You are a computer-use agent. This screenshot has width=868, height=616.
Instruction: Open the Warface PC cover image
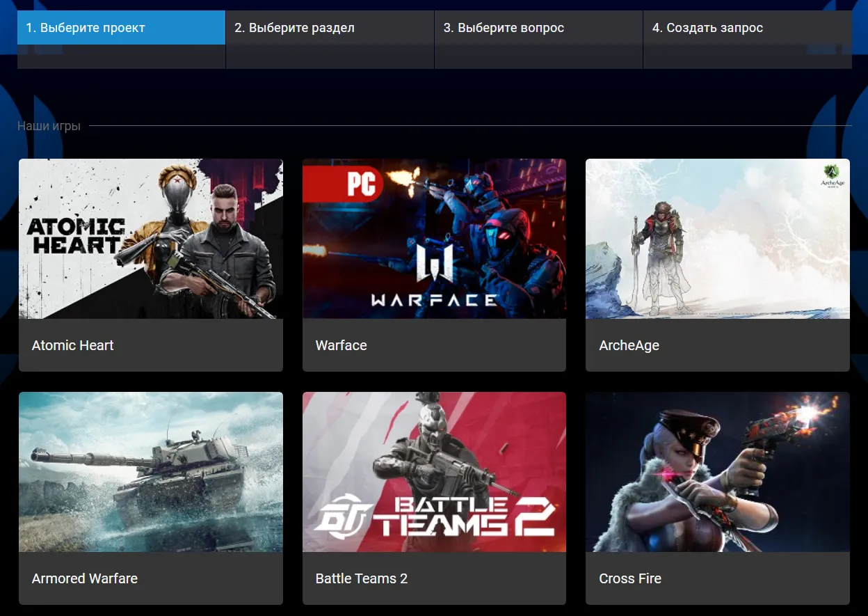coord(434,239)
